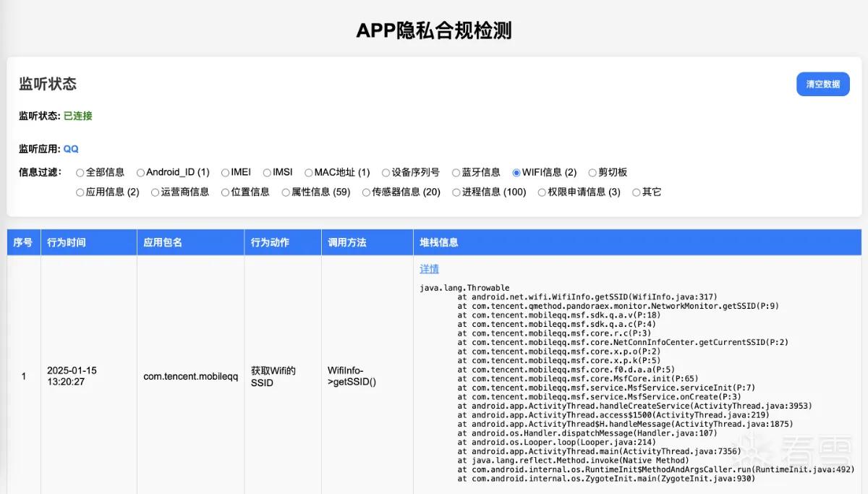Click the java.lang.Throwable stack line

(464, 288)
